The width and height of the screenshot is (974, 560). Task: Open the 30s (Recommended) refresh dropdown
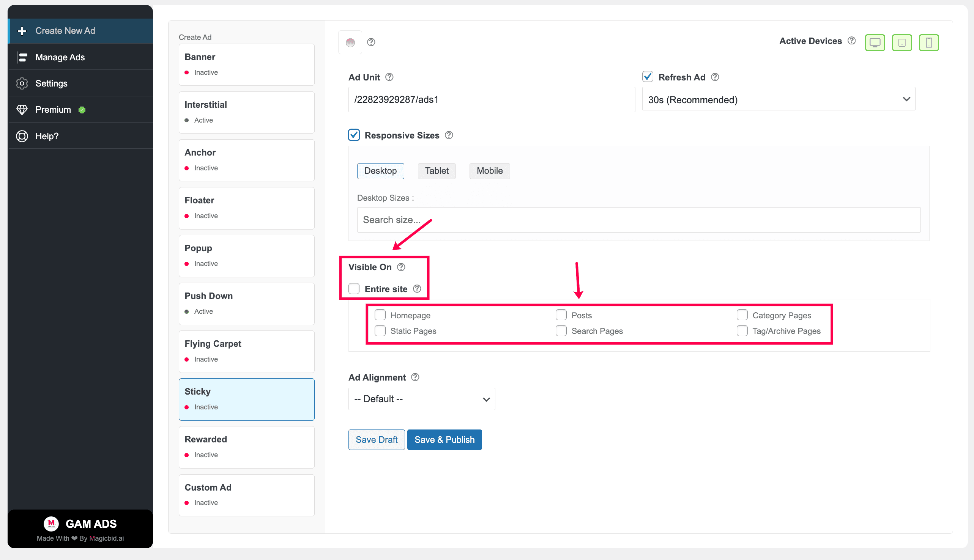(x=779, y=99)
